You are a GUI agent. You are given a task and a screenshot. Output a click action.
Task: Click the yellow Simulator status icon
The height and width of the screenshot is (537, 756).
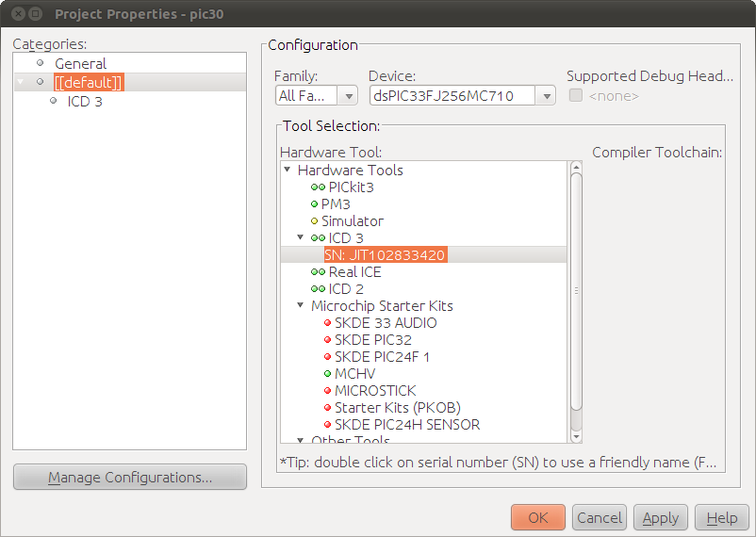tap(314, 221)
